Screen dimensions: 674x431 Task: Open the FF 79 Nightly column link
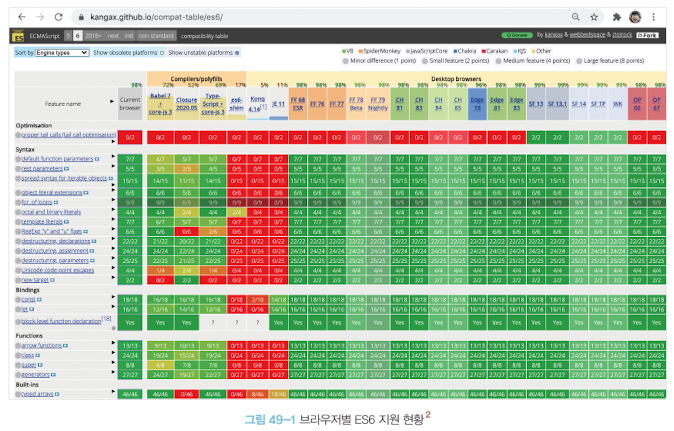[x=378, y=104]
